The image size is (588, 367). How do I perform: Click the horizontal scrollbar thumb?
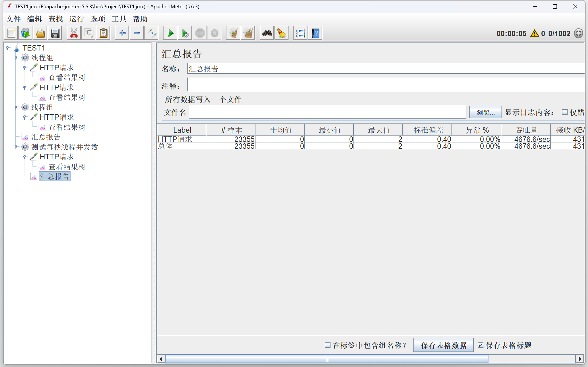(x=327, y=359)
